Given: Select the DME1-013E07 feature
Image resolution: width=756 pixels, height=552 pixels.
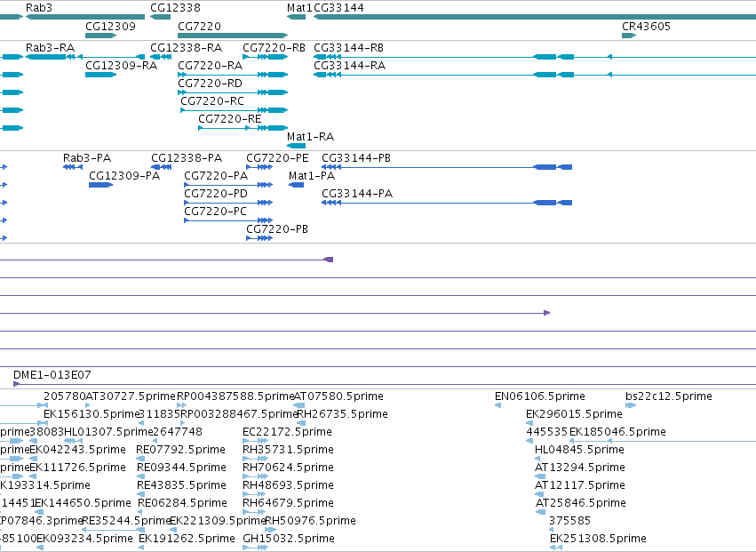Looking at the screenshot, I should [385, 384].
